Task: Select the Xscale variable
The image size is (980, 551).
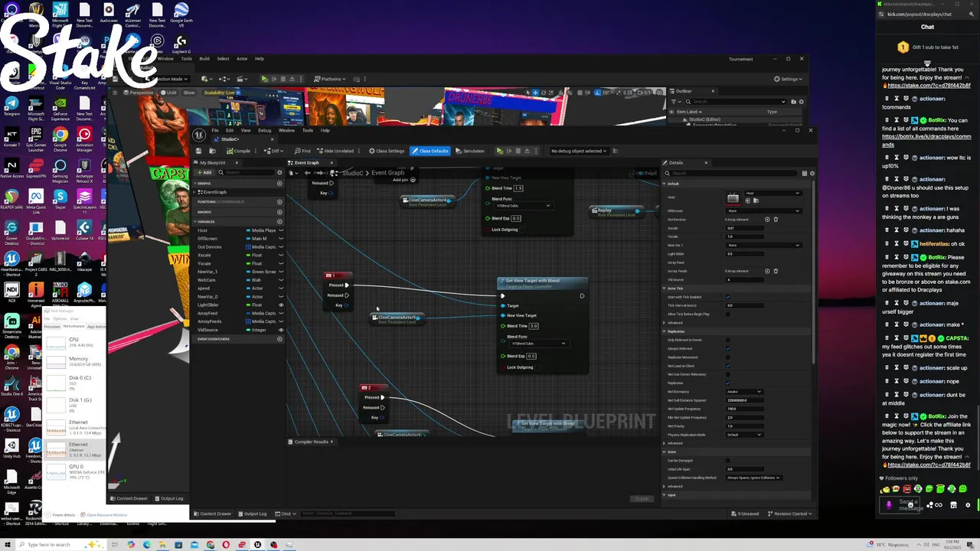Action: (x=204, y=256)
